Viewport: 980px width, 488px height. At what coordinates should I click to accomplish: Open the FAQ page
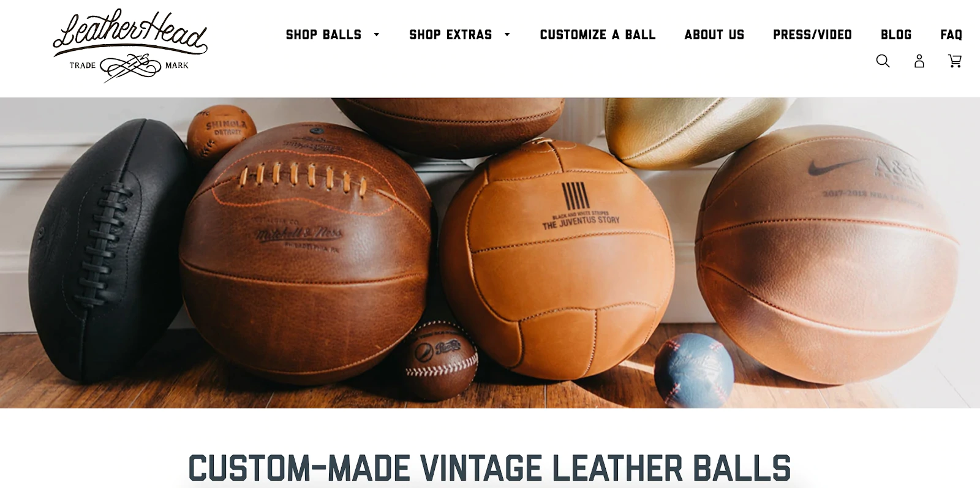click(951, 35)
